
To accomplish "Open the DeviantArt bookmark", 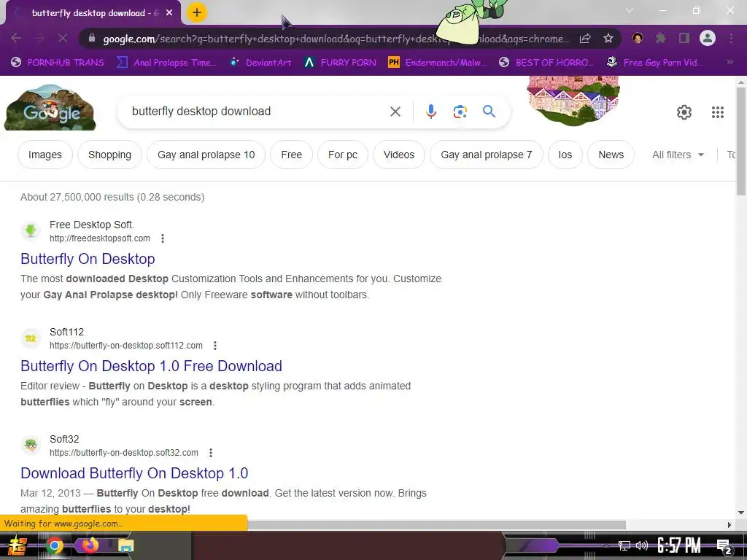I will 261,63.
